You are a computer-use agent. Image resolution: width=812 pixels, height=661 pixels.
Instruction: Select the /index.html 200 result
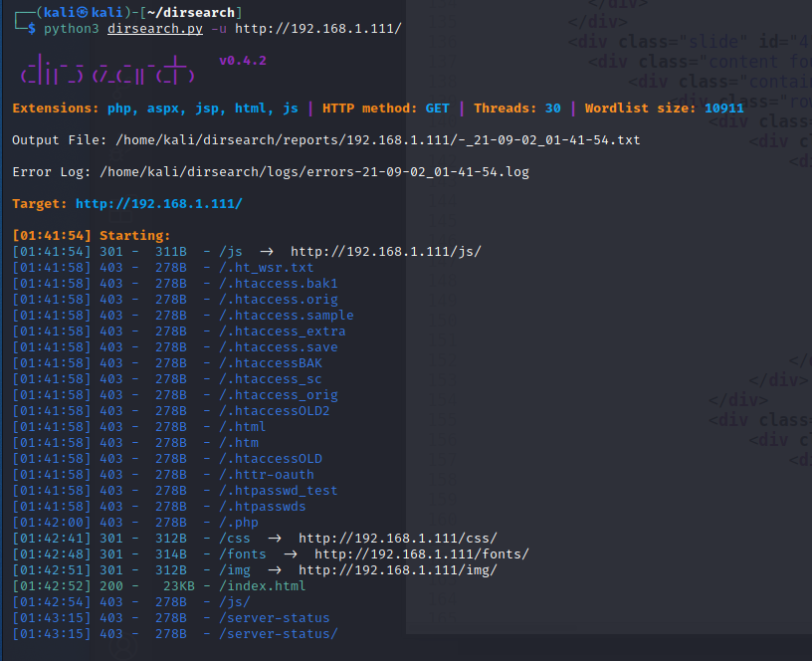(254, 586)
